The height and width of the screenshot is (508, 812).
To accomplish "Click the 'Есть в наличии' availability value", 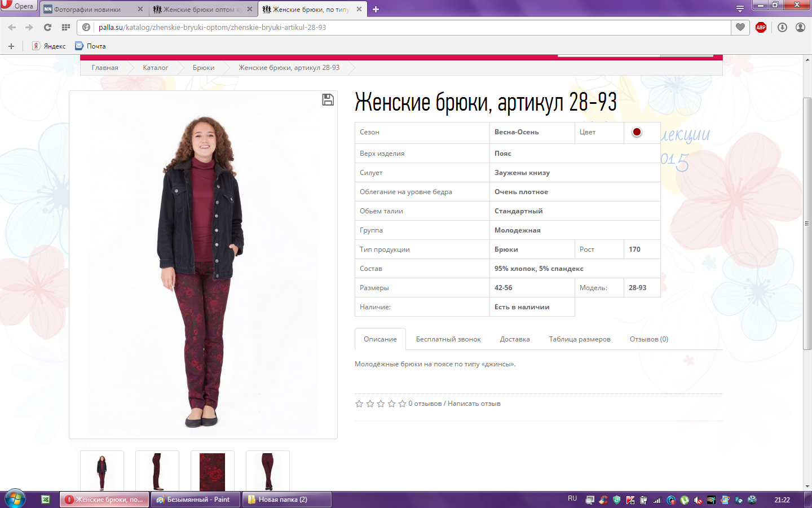I will click(522, 307).
